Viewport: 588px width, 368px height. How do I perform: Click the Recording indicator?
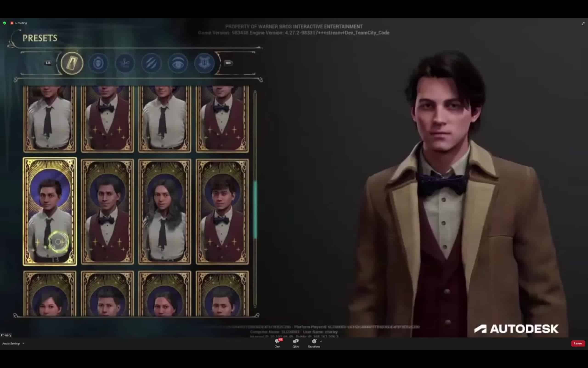click(x=19, y=23)
